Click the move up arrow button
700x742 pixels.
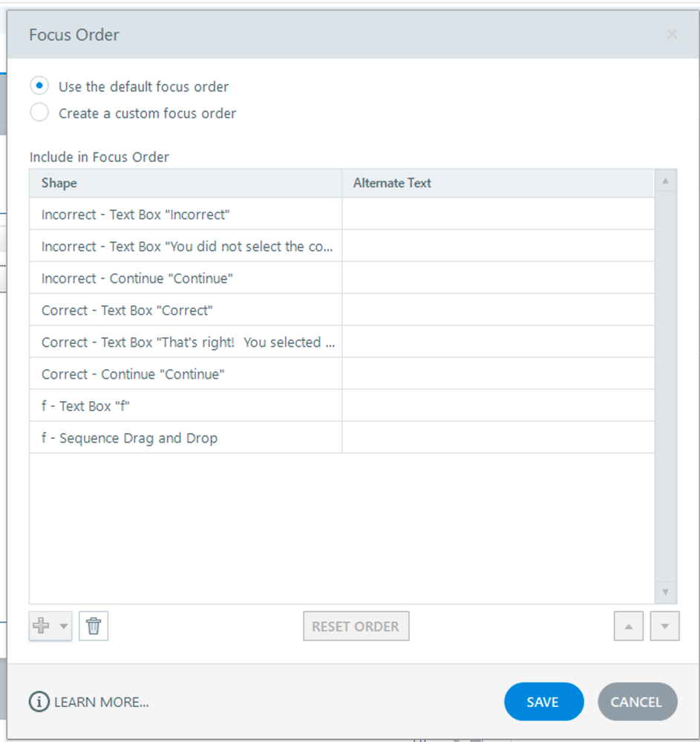pyautogui.click(x=628, y=626)
